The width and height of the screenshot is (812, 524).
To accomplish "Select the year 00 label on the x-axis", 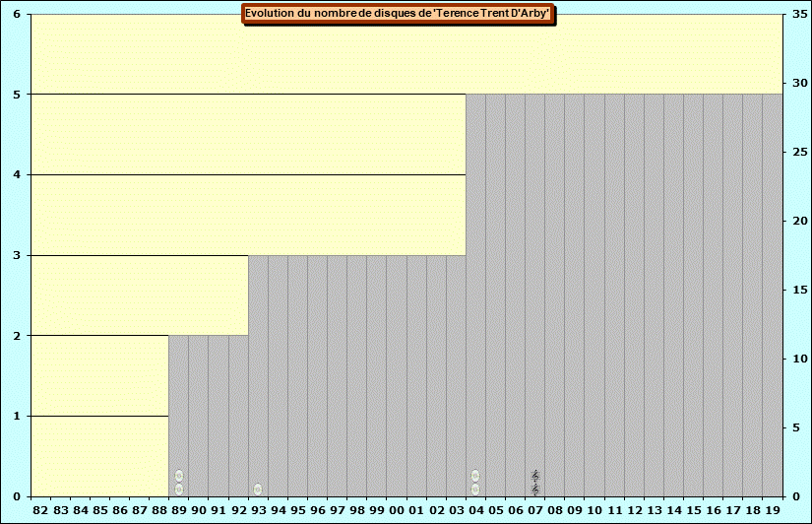I will [397, 510].
